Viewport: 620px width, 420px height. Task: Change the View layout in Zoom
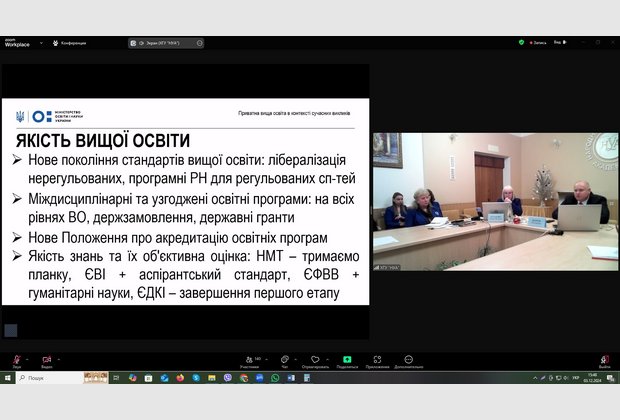(560, 42)
